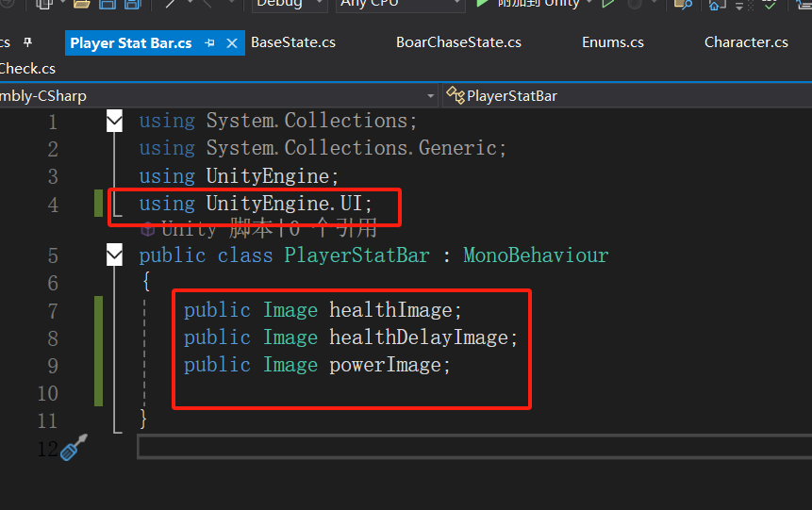
Task: Click the 'Image' type on line 8
Action: [290, 337]
